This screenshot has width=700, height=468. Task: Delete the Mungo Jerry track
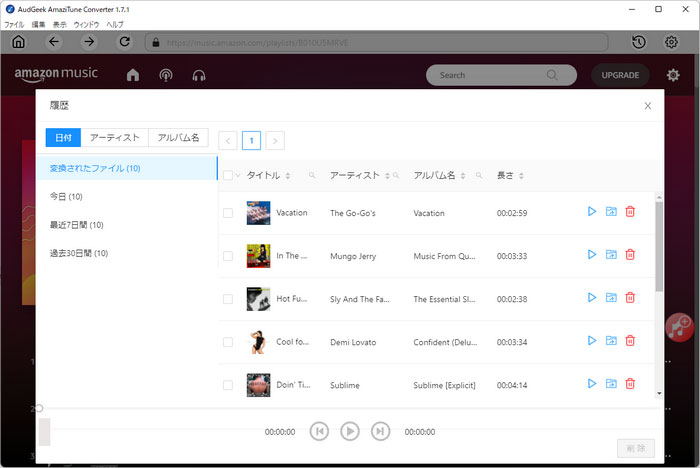click(630, 255)
